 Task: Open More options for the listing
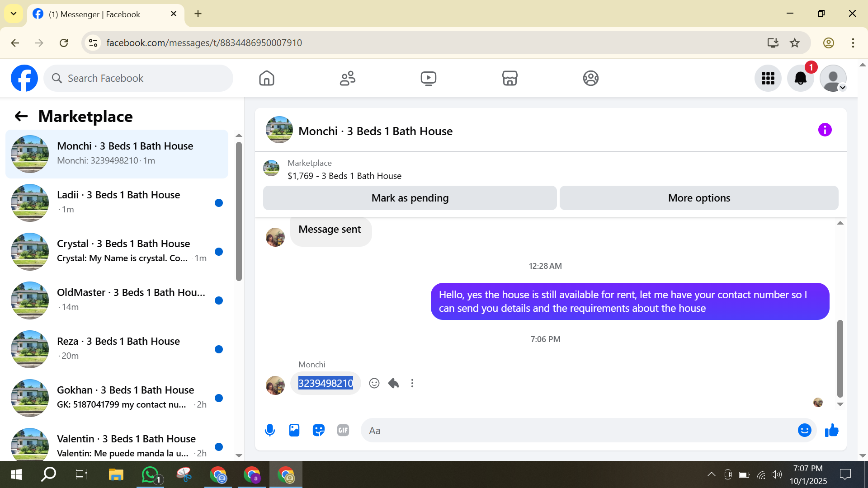click(x=699, y=198)
